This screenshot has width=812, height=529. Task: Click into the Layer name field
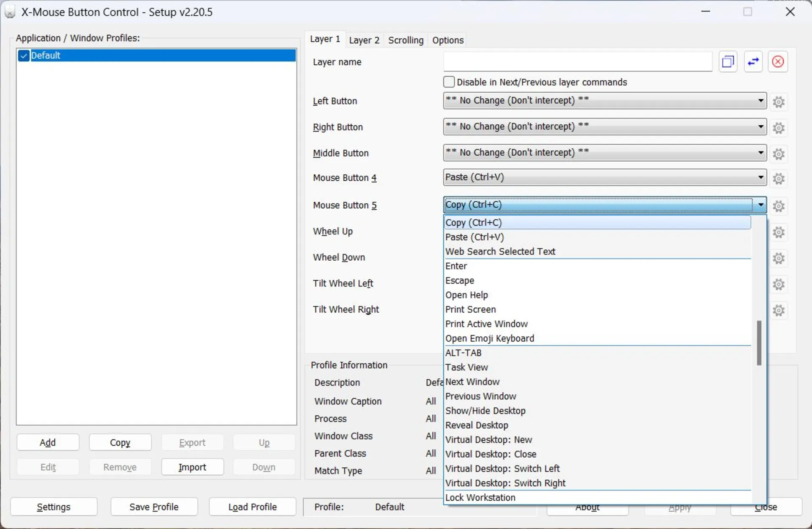(x=577, y=62)
